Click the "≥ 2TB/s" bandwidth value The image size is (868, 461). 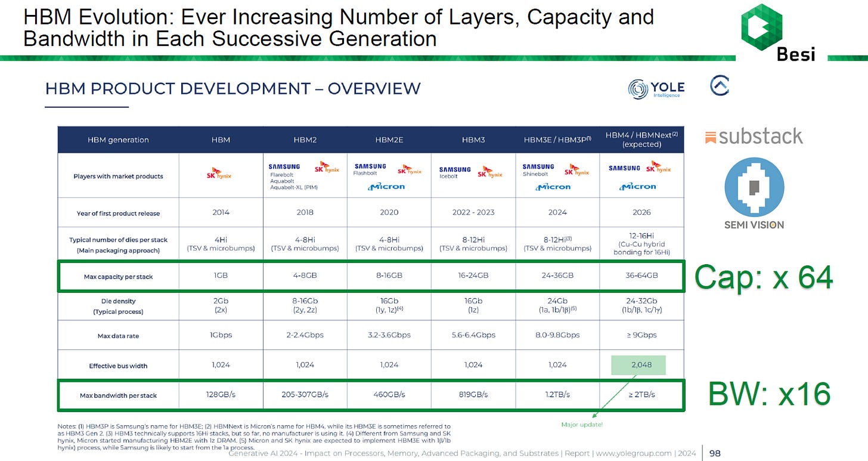[x=641, y=395]
